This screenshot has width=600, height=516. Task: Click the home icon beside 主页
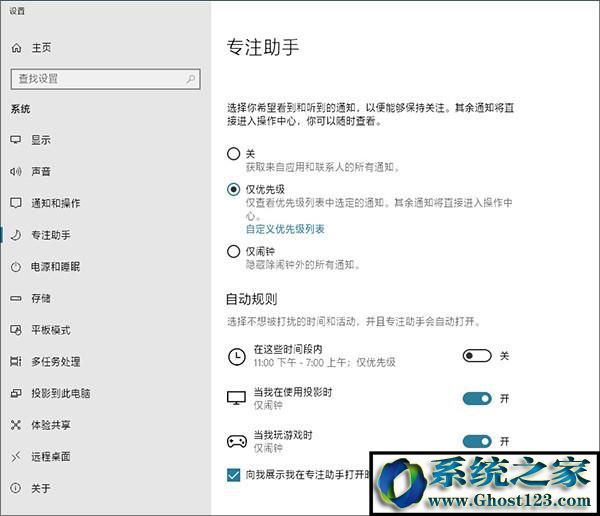pyautogui.click(x=16, y=48)
